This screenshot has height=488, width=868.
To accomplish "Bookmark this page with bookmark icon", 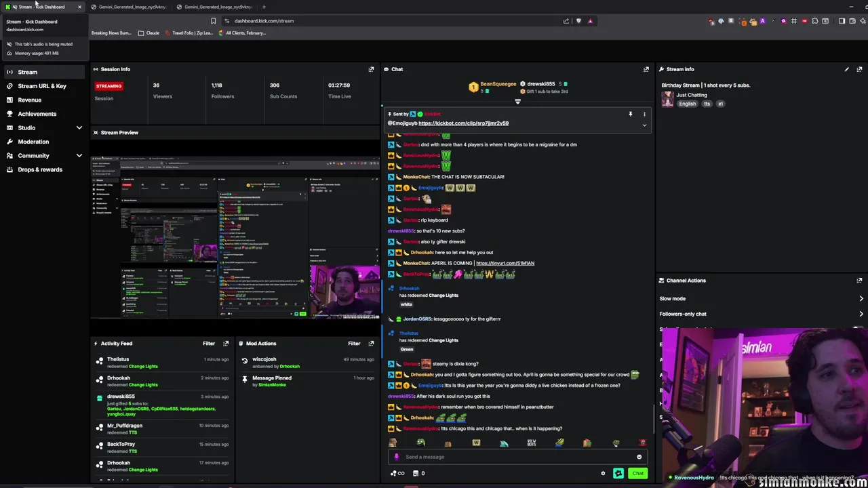I will [213, 21].
